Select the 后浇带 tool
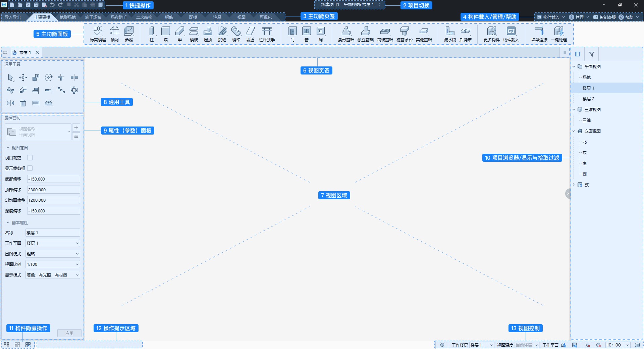Viewport: 644px width, 349px height. [466, 34]
